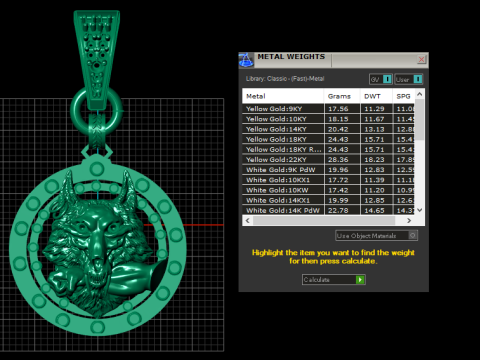Click DWT value 13.13
480x360 pixels.
pos(374,129)
